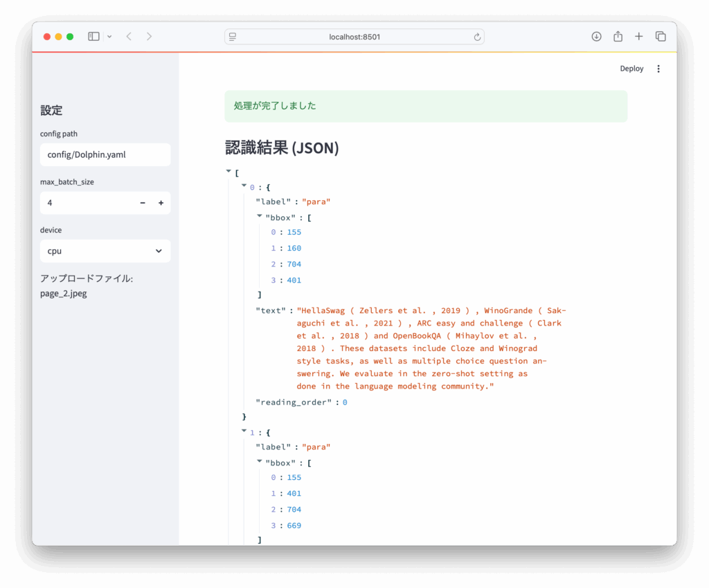This screenshot has width=709, height=588.
Task: Decrease max_batch_size with minus button
Action: (143, 203)
